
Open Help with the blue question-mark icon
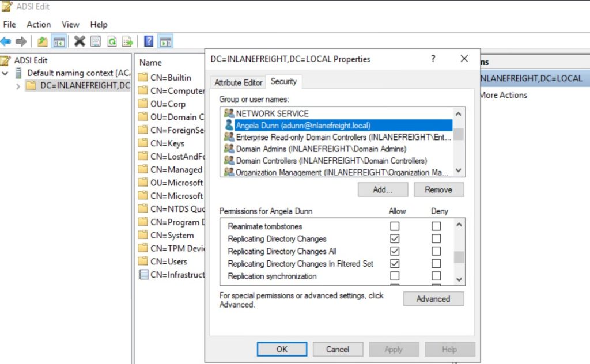click(149, 41)
